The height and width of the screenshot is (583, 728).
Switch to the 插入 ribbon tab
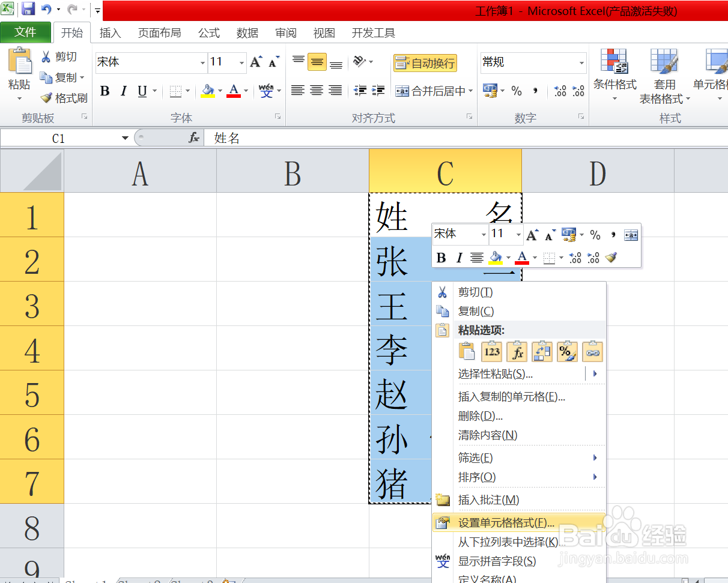click(x=110, y=33)
